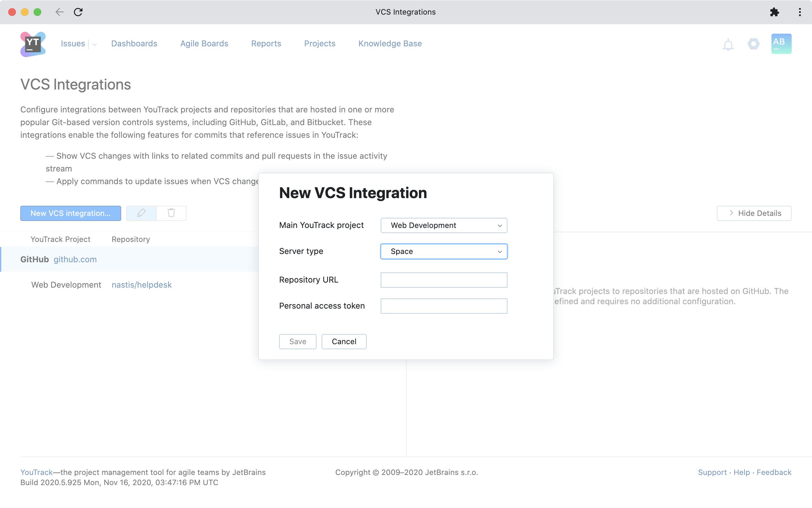Click the New VCS integration button
This screenshot has height=508, width=812.
click(70, 213)
